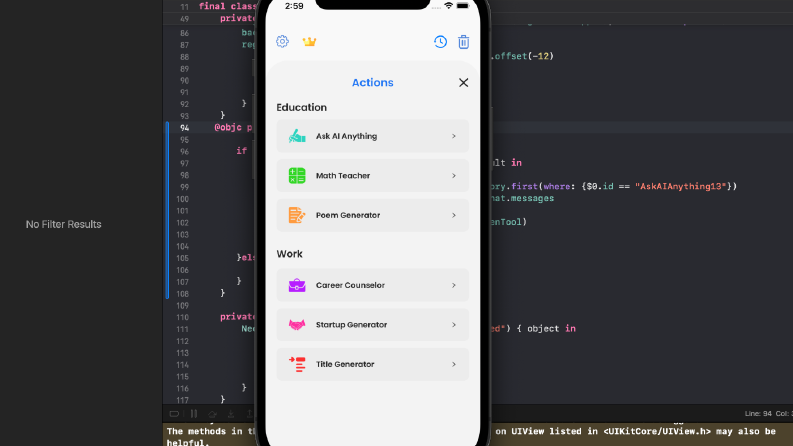Open settings via the gear icon
The height and width of the screenshot is (446, 793).
282,41
